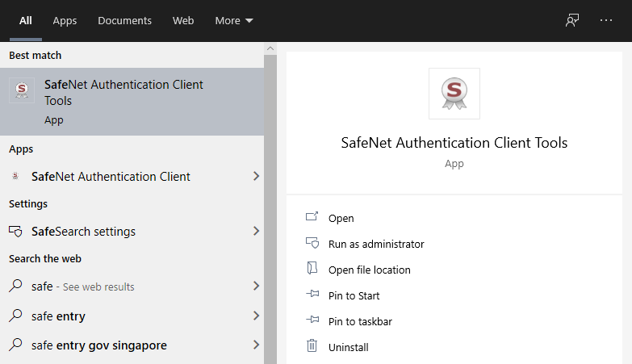Click the Pin to taskbar pin icon
The width and height of the screenshot is (632, 364).
pyautogui.click(x=312, y=320)
